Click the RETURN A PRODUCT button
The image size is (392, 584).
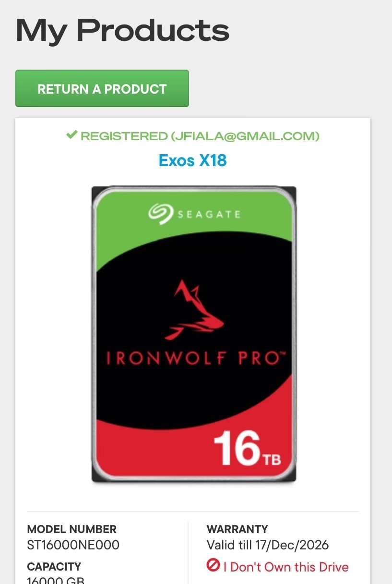tap(102, 88)
